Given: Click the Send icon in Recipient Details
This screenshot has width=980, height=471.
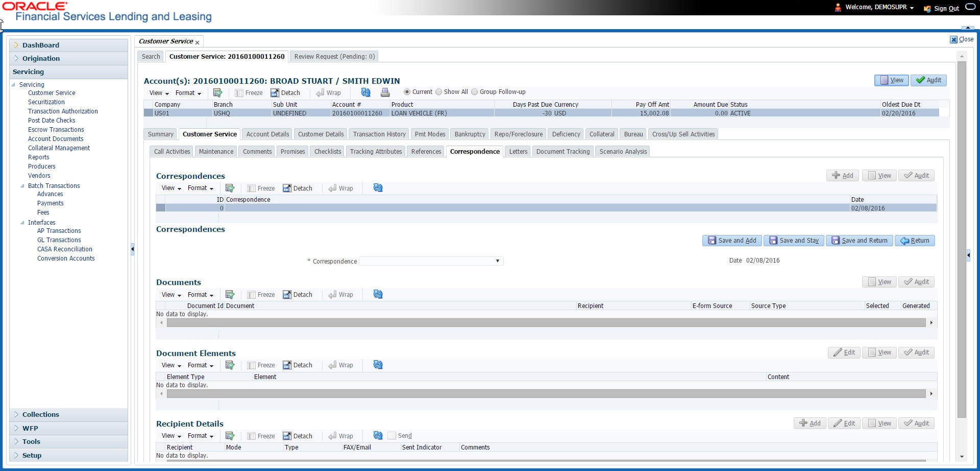Looking at the screenshot, I should (x=392, y=436).
